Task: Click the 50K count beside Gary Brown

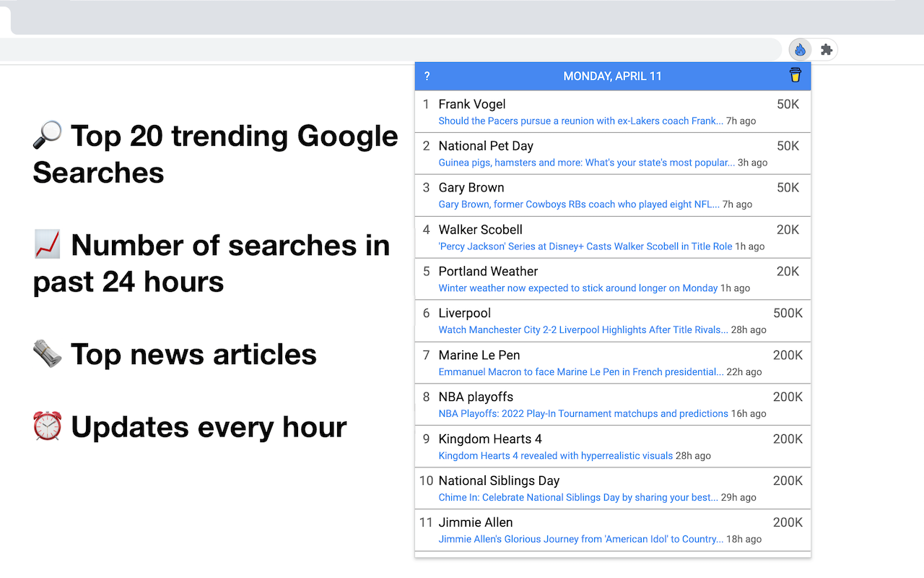Action: point(788,188)
